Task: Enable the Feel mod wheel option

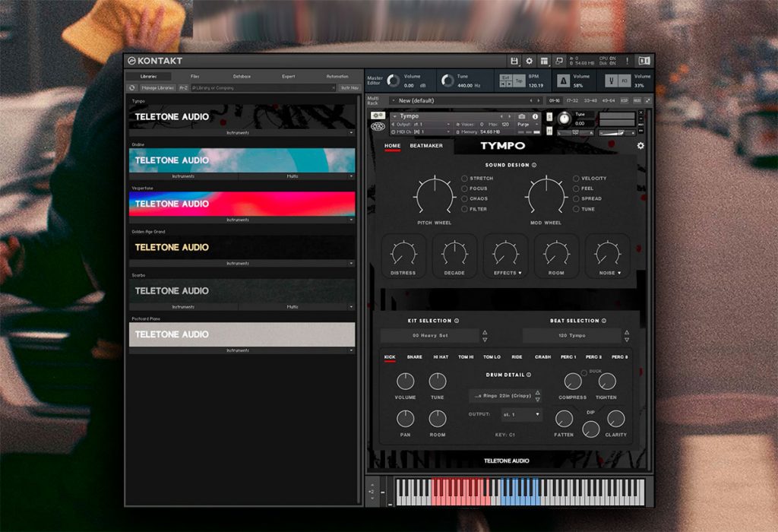Action: tap(576, 188)
